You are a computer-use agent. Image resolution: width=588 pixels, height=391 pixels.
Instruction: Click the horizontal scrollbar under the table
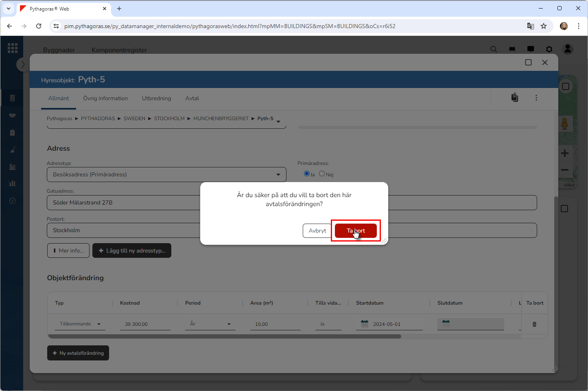pos(224,336)
